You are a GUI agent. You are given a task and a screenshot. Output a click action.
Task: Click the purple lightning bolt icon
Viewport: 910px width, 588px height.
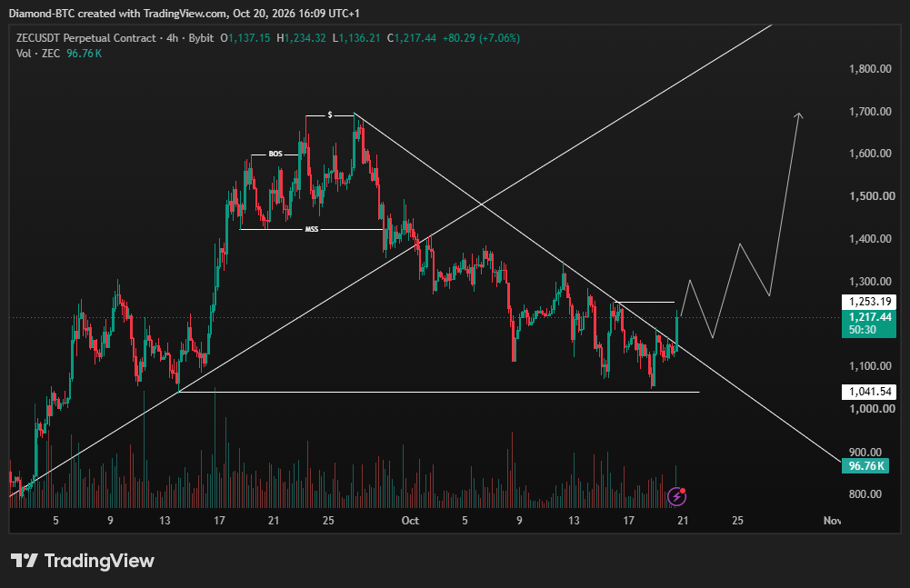pos(676,496)
